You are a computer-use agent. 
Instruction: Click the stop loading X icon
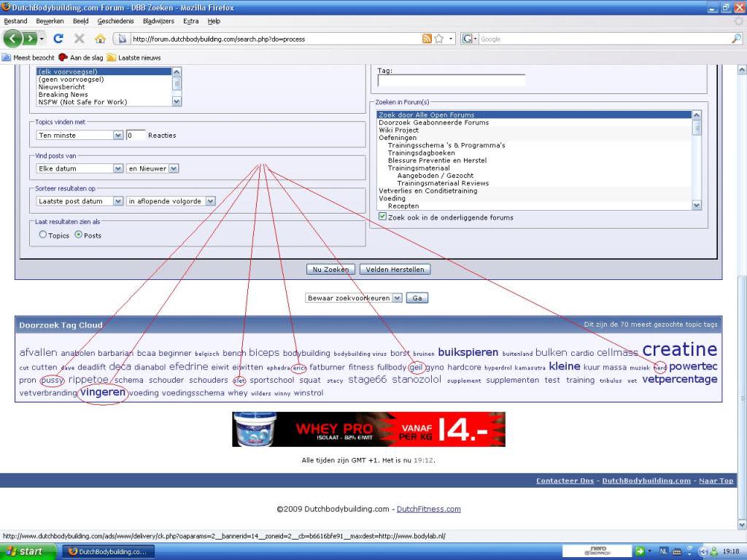click(x=79, y=39)
